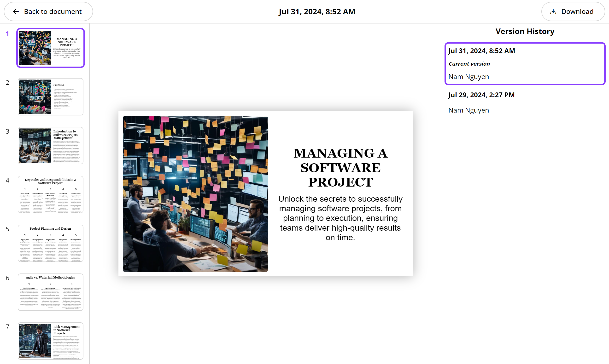Viewport: 609px width, 364px height.
Task: Click the MANAGING A SOFTWARE PROJECT title text
Action: [x=340, y=168]
